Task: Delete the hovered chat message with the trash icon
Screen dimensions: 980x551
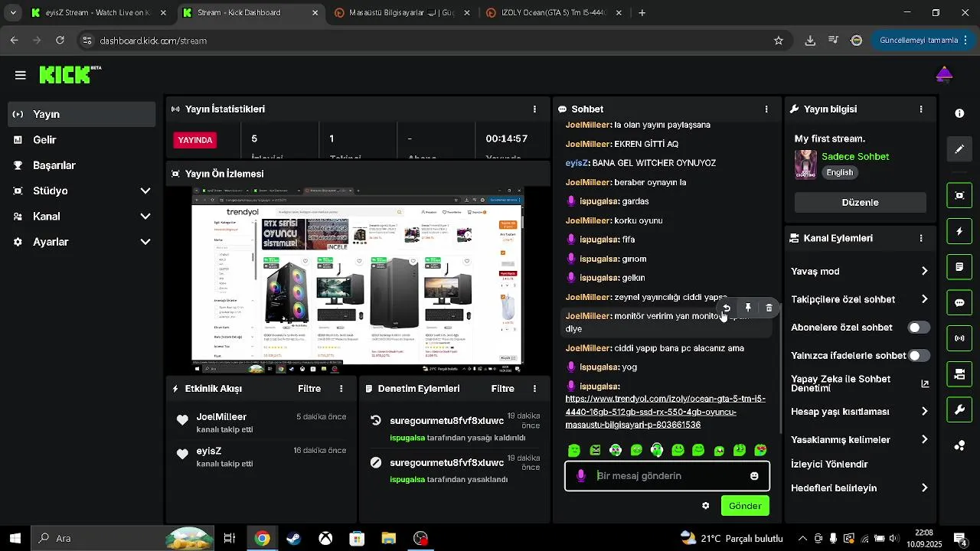Action: (769, 308)
